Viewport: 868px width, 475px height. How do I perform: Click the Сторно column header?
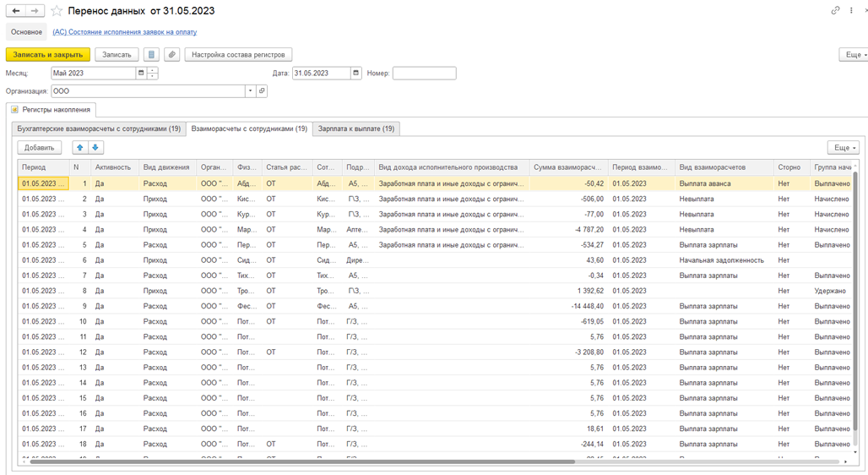click(x=792, y=167)
